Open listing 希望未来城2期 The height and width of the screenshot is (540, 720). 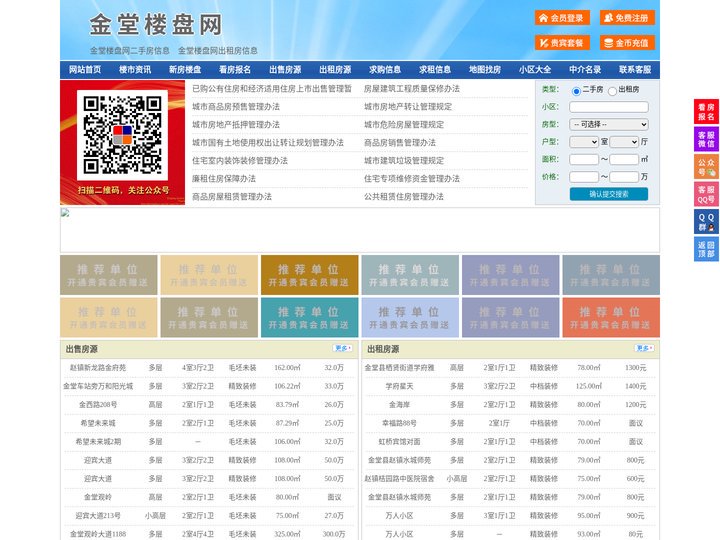pos(98,442)
